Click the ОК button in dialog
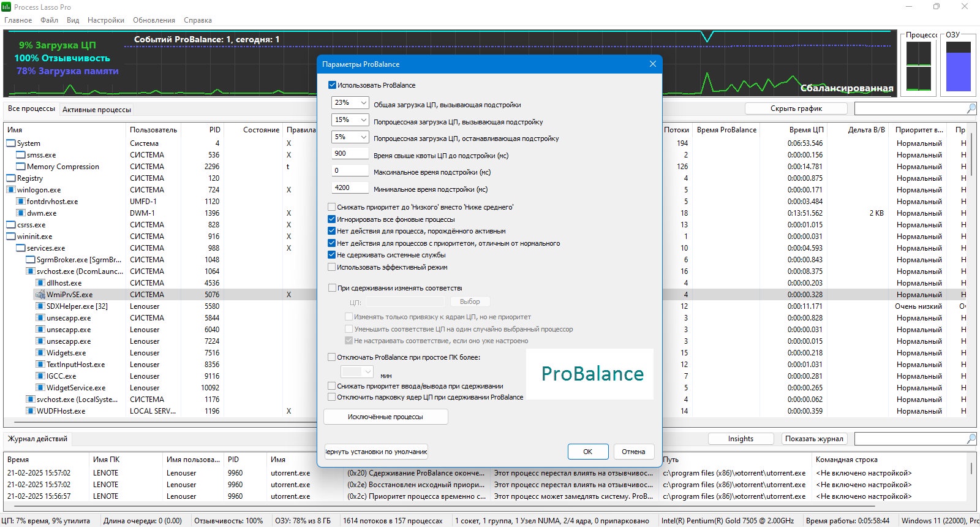980x527 pixels. pos(588,452)
